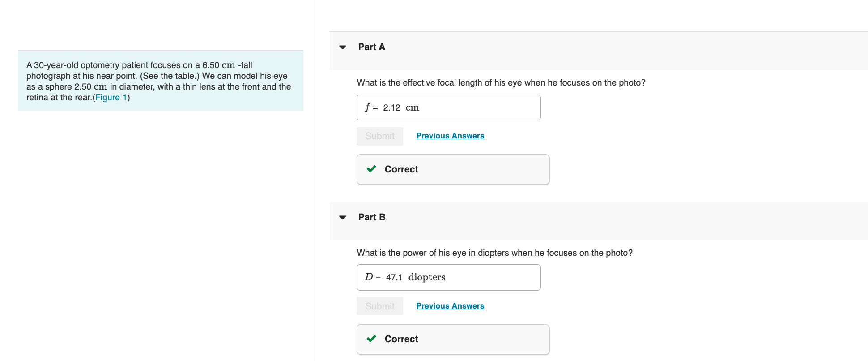This screenshot has width=868, height=361.
Task: Click the Part B question about eye power
Action: point(494,253)
